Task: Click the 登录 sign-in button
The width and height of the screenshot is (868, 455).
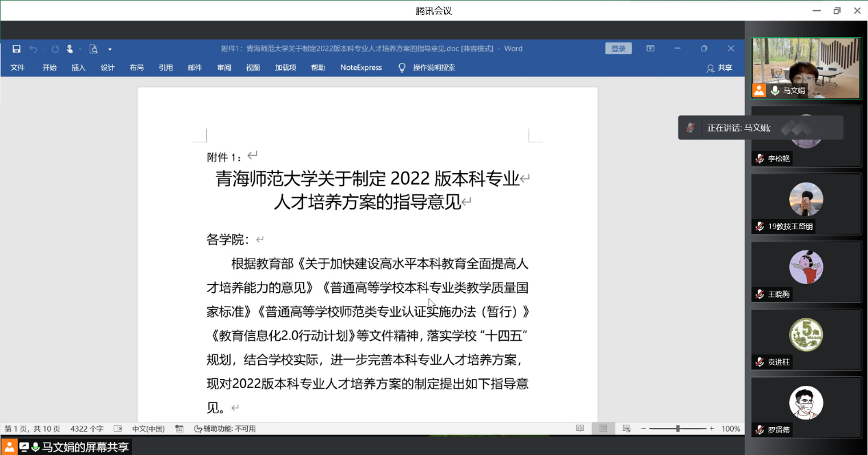Action: [618, 49]
